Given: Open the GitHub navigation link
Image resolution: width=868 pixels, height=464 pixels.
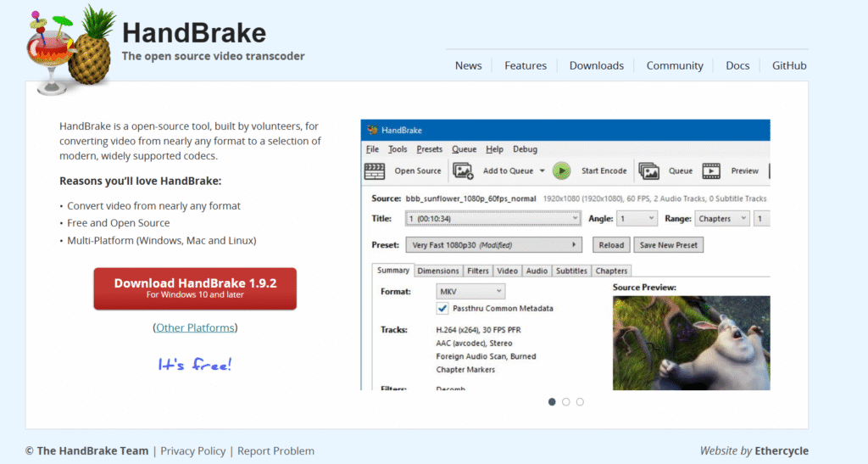Looking at the screenshot, I should click(789, 66).
